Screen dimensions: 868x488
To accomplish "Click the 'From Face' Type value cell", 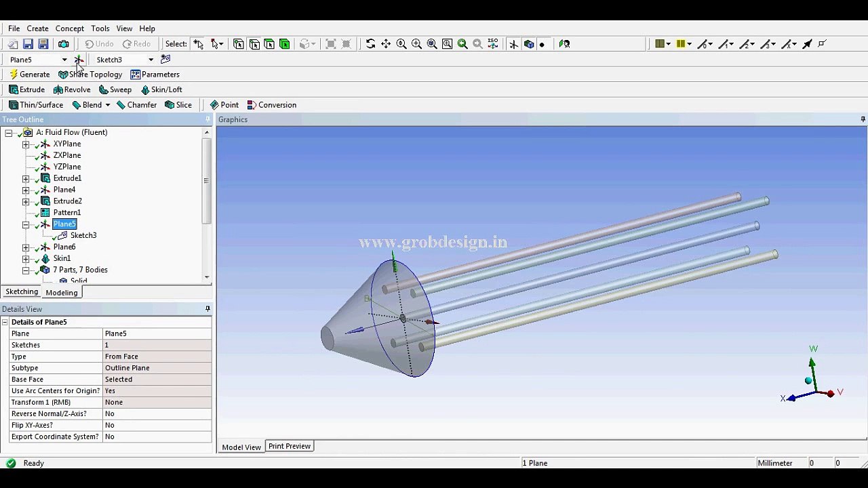I will click(157, 357).
